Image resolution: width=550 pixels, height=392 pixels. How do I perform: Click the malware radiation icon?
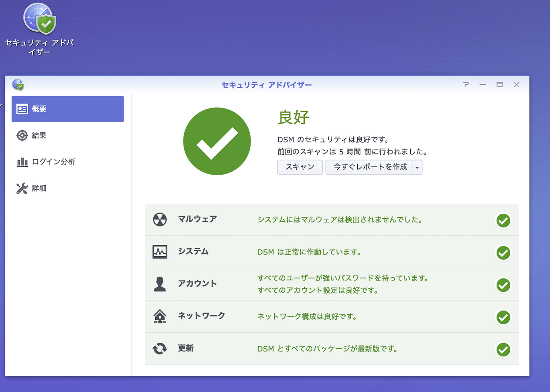coord(160,220)
